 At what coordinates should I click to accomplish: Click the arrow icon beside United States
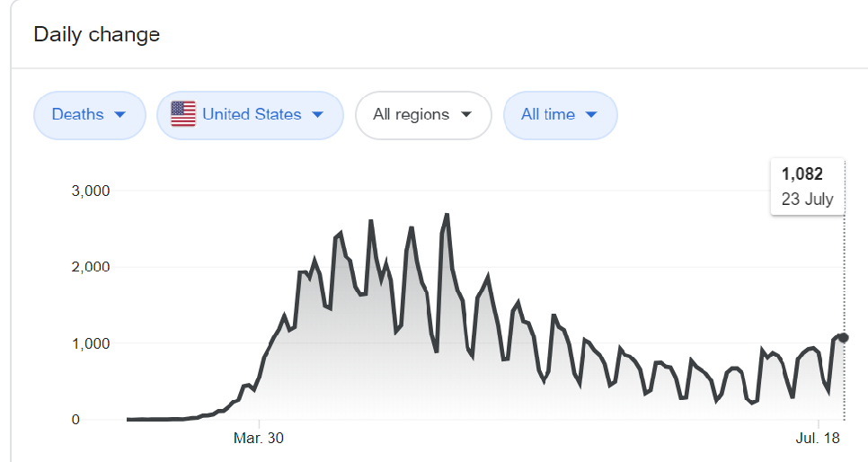[x=316, y=115]
